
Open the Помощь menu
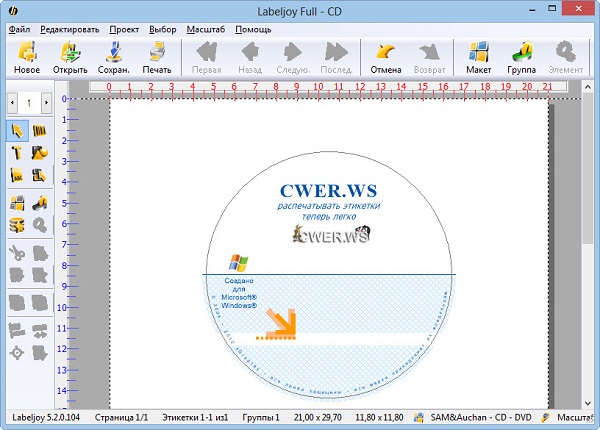click(x=253, y=29)
